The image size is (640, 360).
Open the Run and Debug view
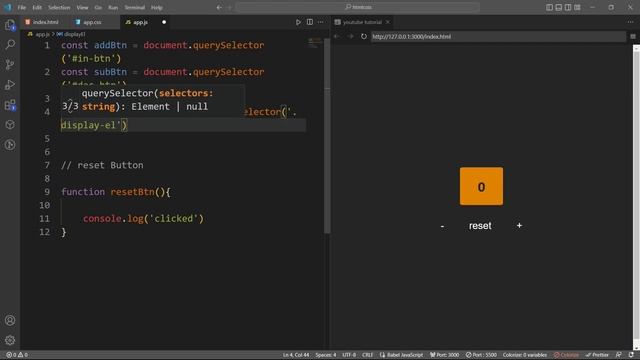(x=10, y=85)
